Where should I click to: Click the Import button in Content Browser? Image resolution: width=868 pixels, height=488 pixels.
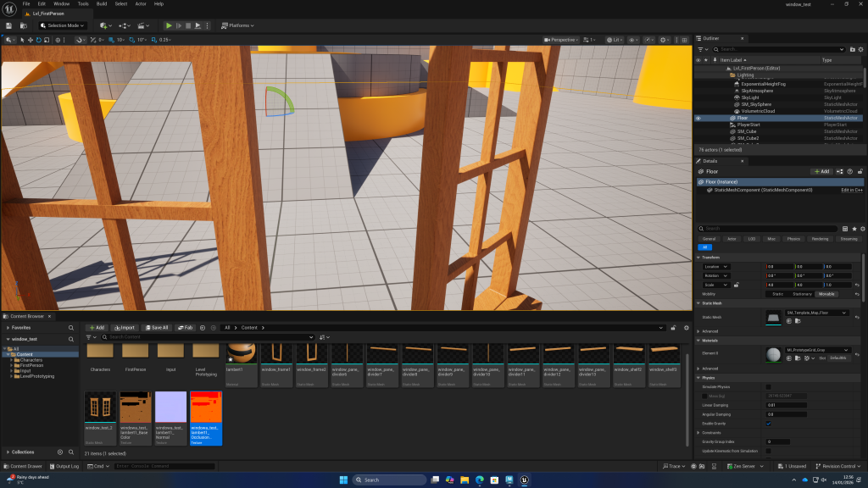click(125, 327)
